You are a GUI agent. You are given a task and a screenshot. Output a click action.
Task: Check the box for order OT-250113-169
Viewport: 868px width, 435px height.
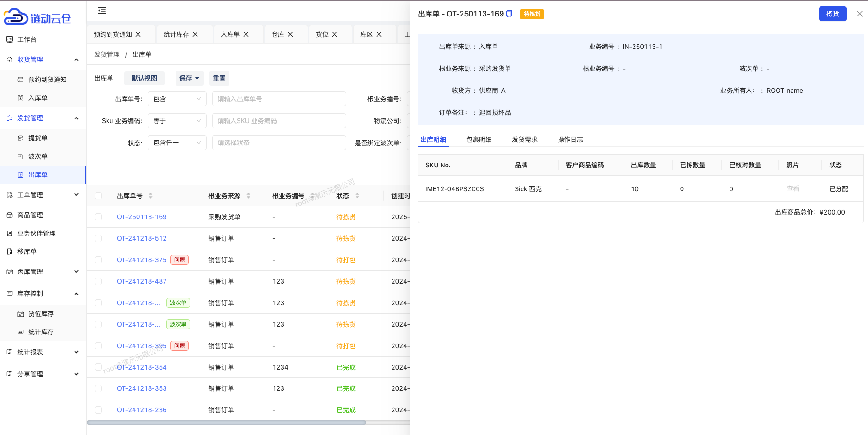coord(98,217)
